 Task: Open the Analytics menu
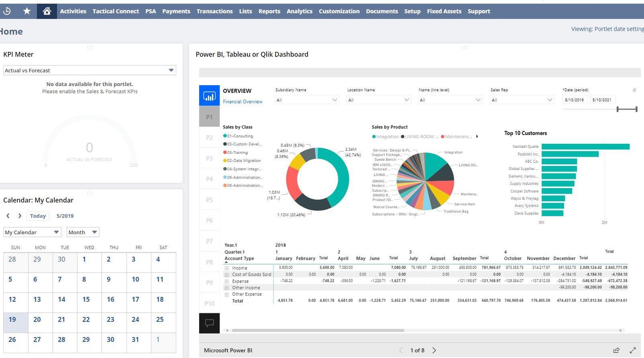coord(299,11)
